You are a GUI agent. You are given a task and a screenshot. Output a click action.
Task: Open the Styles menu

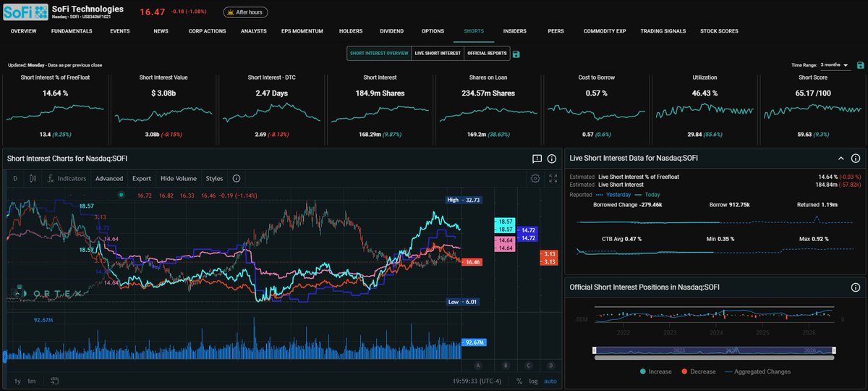pos(215,178)
